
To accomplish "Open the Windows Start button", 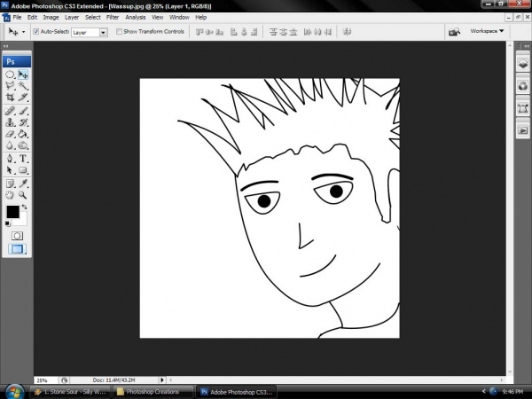I will 14,392.
